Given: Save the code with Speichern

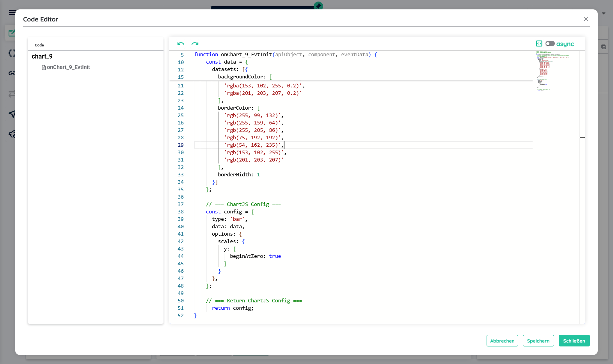Looking at the screenshot, I should 538,341.
